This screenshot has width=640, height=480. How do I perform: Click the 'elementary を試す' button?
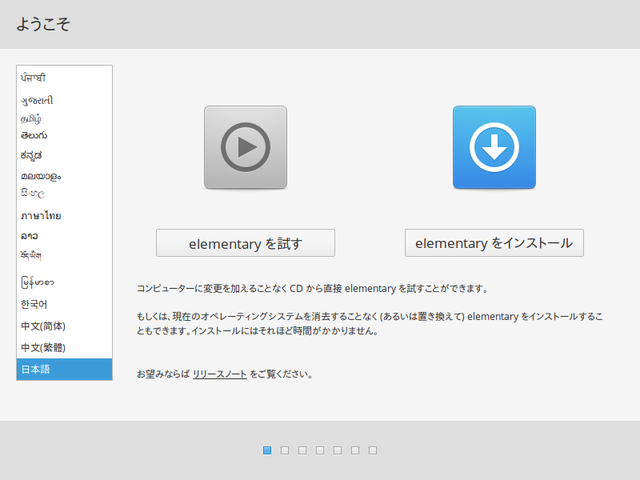[245, 243]
